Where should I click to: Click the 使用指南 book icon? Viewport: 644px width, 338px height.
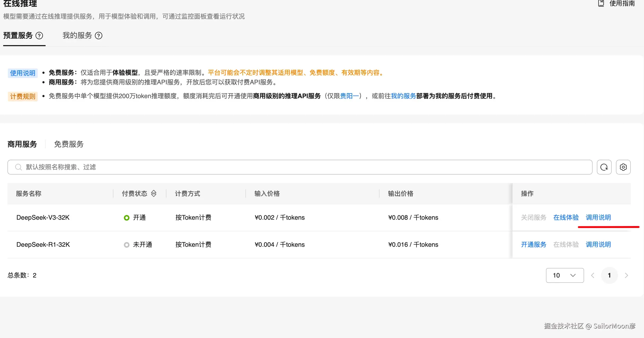click(601, 3)
